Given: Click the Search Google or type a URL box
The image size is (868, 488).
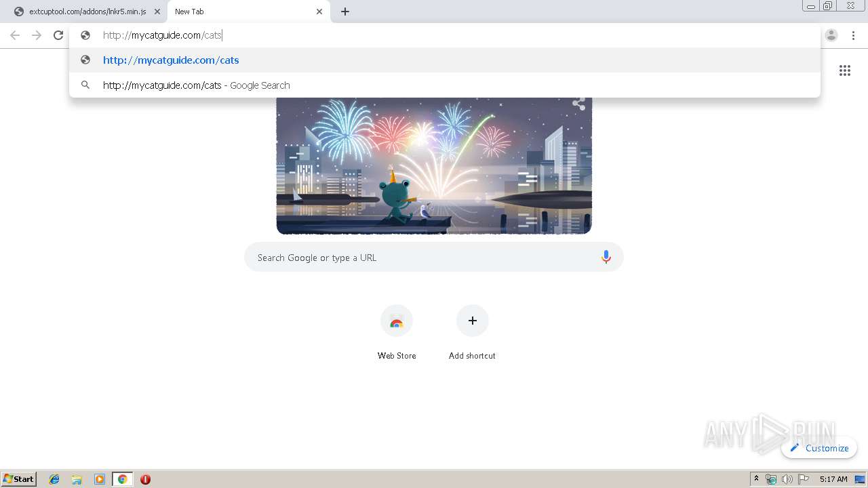Looking at the screenshot, I should pos(434,258).
